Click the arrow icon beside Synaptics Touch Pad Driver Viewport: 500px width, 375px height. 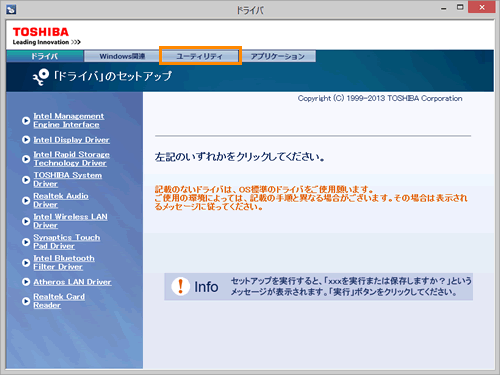26,242
